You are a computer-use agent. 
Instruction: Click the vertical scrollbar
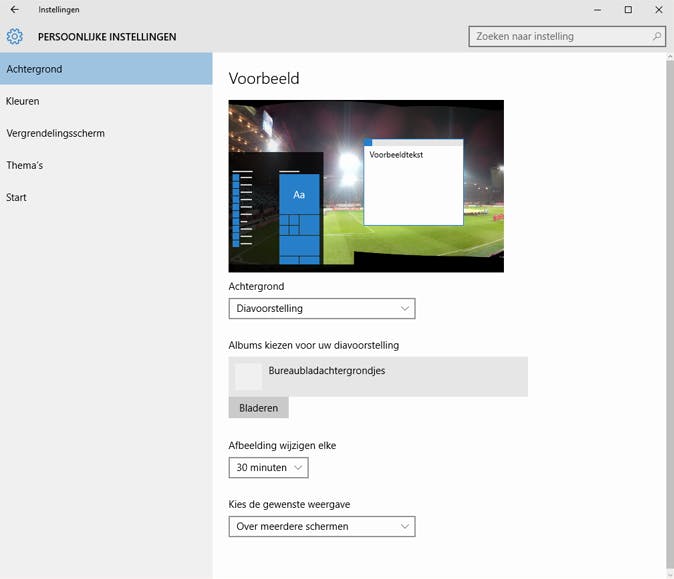pos(670,316)
